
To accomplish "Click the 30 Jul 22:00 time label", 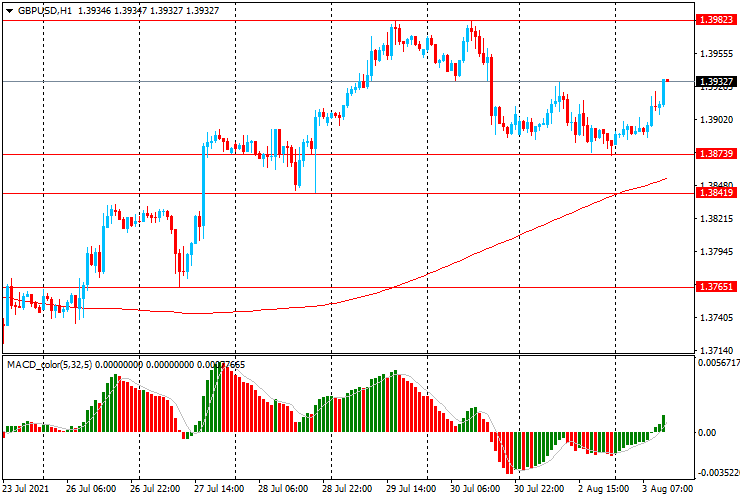I will [539, 488].
